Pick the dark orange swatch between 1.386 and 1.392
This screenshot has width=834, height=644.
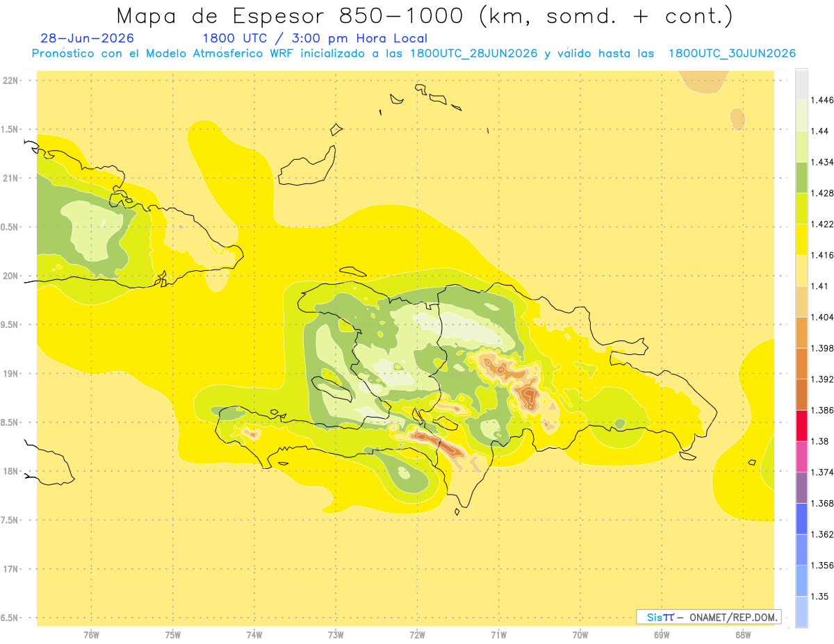[x=801, y=395]
